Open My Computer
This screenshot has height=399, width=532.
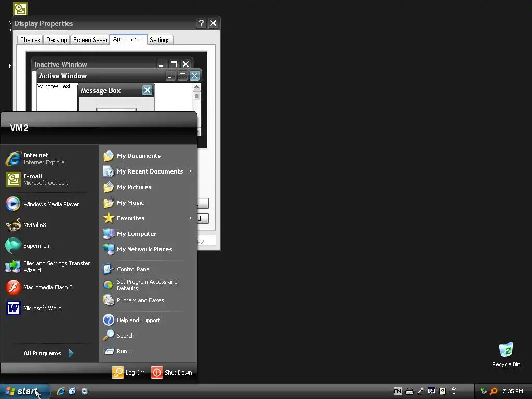click(148, 234)
